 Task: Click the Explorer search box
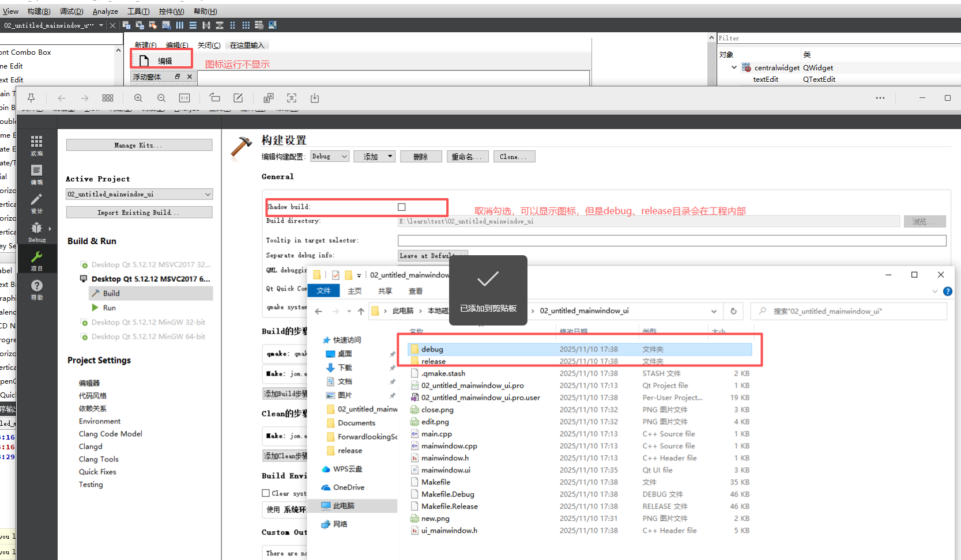point(849,311)
